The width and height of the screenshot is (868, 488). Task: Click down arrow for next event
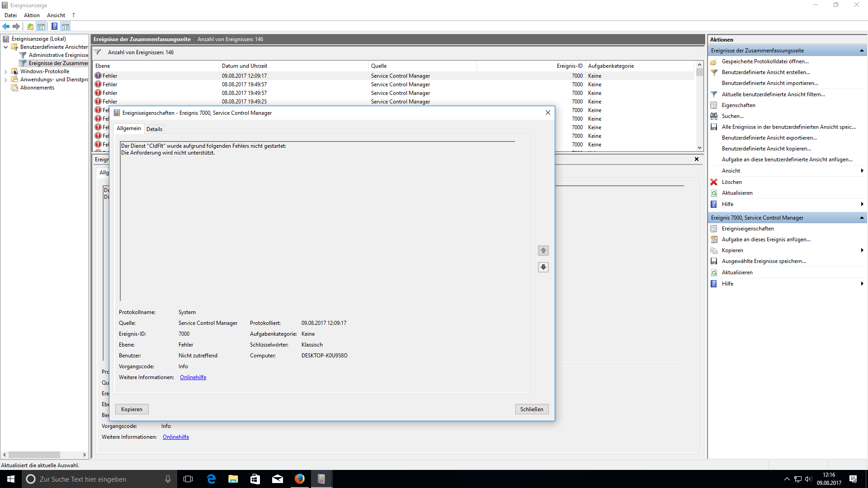coord(543,267)
